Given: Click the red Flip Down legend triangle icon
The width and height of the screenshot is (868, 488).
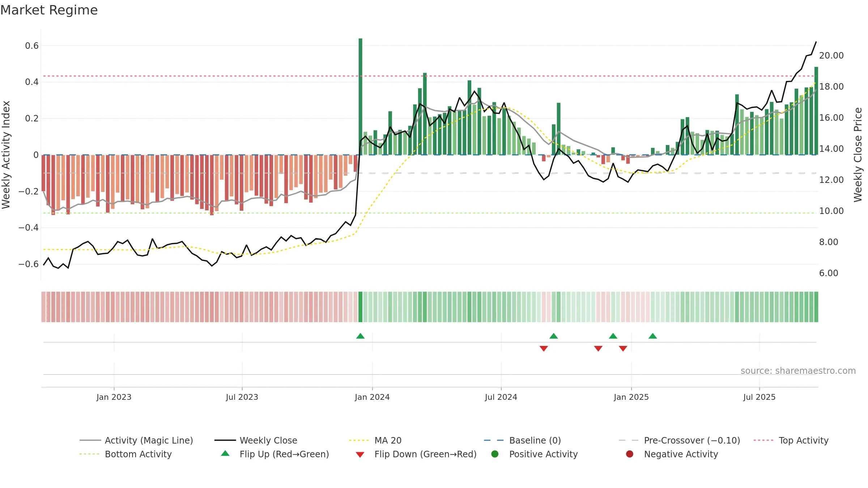Looking at the screenshot, I should pos(360,455).
